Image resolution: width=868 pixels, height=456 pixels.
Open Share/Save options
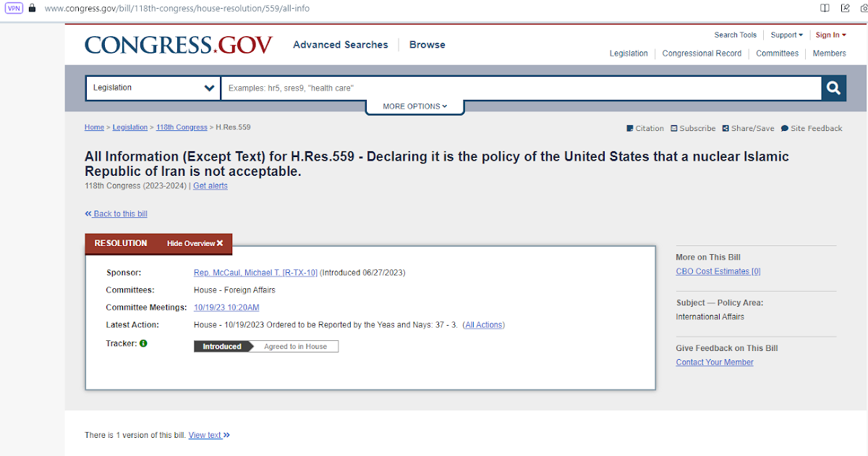[748, 128]
